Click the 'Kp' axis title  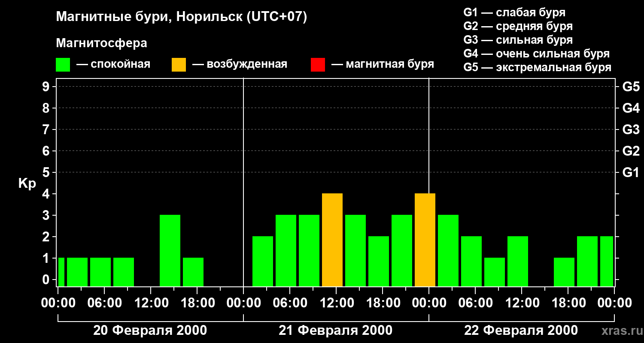[x=27, y=184]
